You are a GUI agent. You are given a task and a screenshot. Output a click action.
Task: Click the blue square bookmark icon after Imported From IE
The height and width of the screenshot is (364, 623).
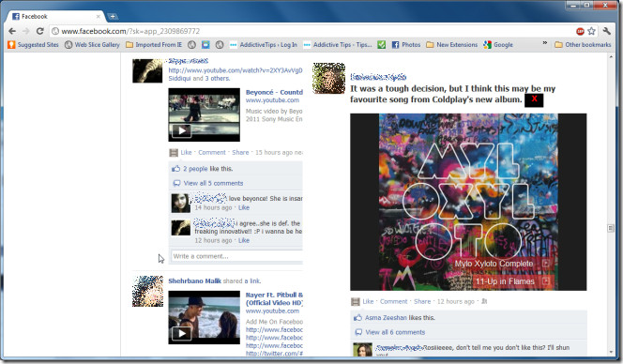point(205,44)
